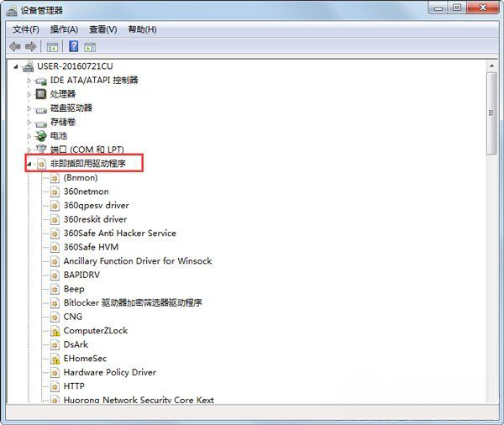Image resolution: width=504 pixels, height=425 pixels.
Task: Click the 存储卷 storage volume icon
Action: point(41,123)
